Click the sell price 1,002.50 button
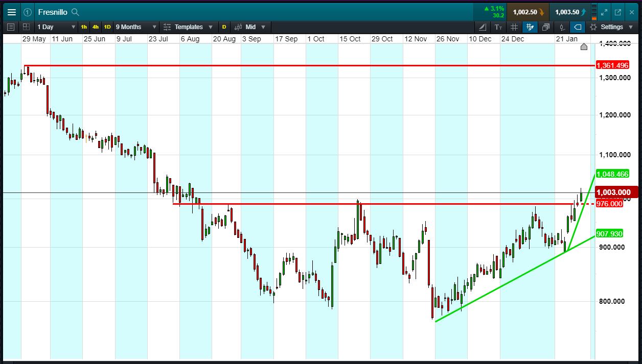The image size is (642, 364). [528, 12]
